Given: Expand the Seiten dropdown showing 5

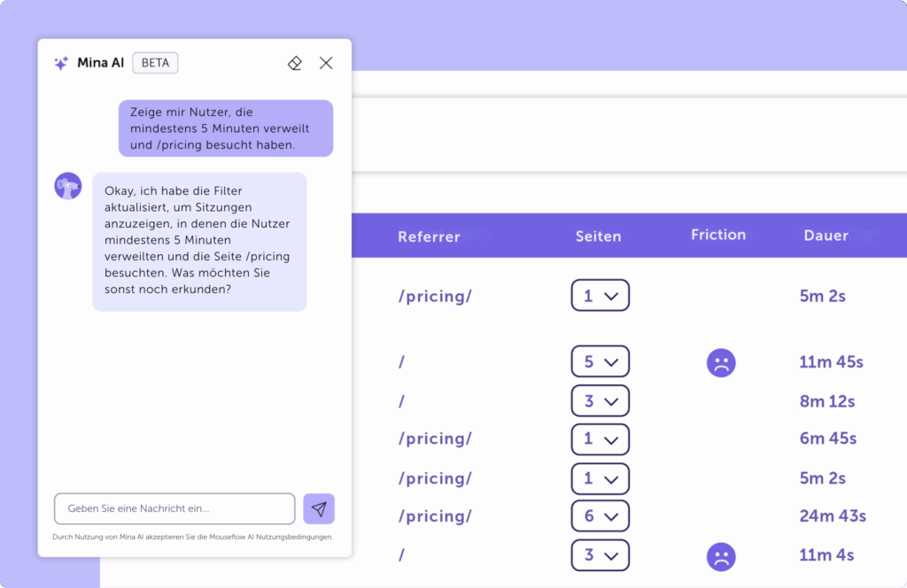Looking at the screenshot, I should [601, 361].
